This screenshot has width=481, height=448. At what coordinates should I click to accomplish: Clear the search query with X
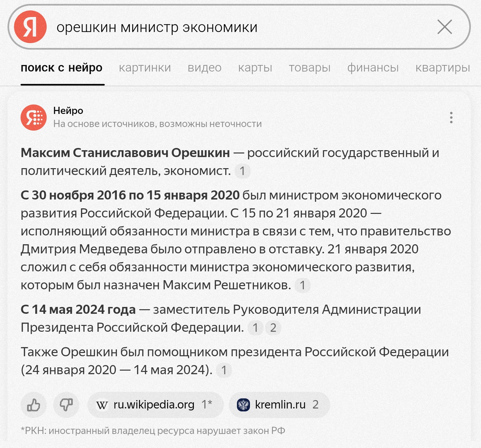pos(444,27)
